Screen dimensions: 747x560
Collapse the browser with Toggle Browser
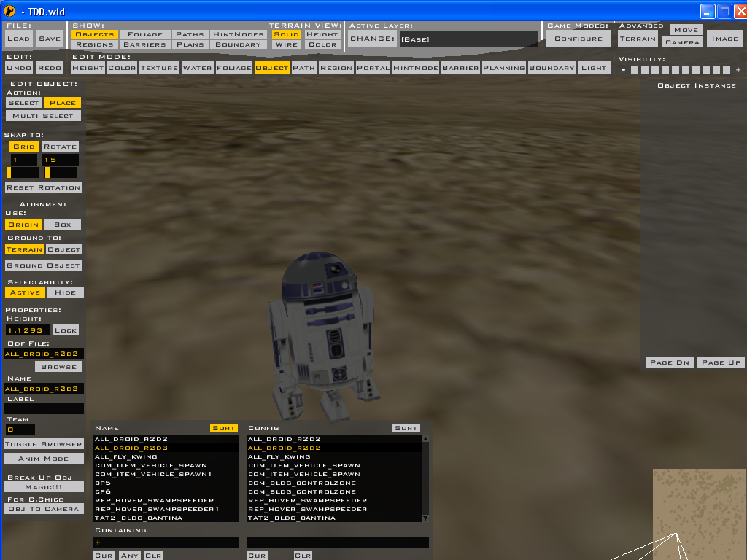tap(43, 443)
